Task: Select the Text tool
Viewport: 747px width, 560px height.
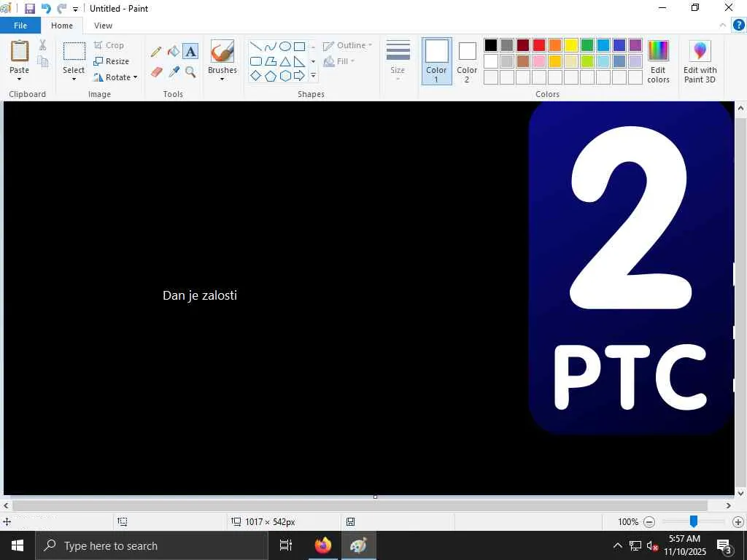Action: tap(190, 52)
